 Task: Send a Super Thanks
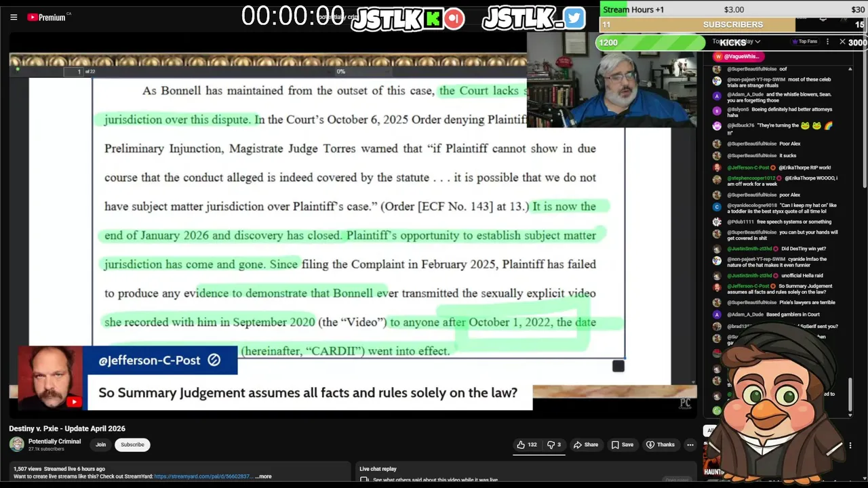point(660,445)
